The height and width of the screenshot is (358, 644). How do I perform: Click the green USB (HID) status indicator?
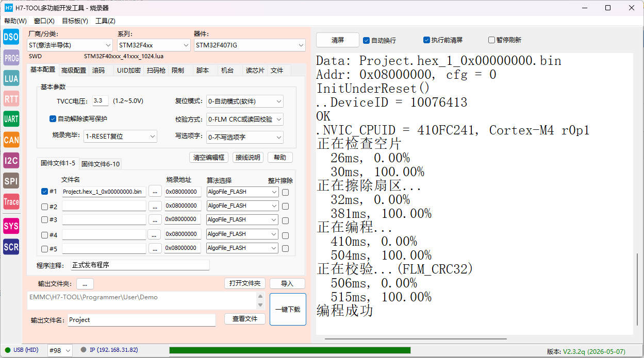point(8,350)
